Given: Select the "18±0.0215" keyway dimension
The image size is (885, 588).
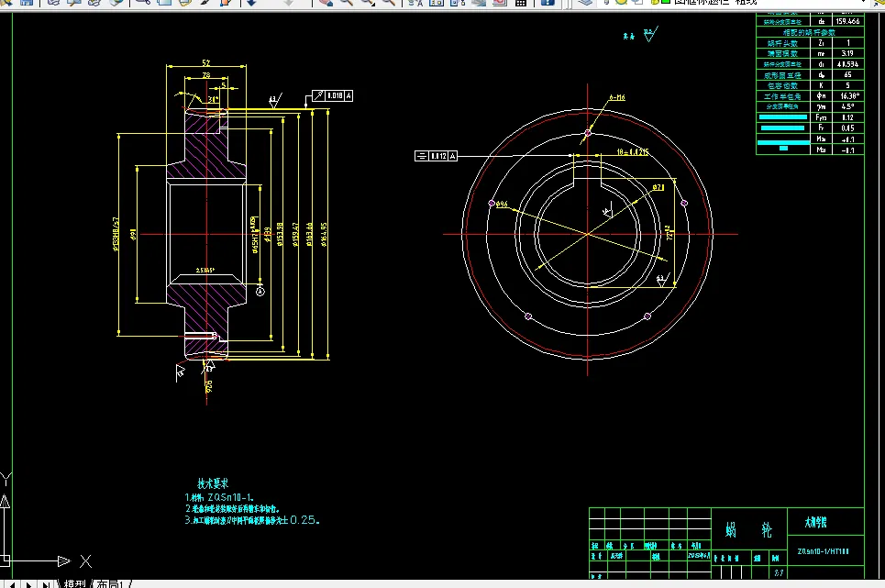Looking at the screenshot, I should [633, 151].
